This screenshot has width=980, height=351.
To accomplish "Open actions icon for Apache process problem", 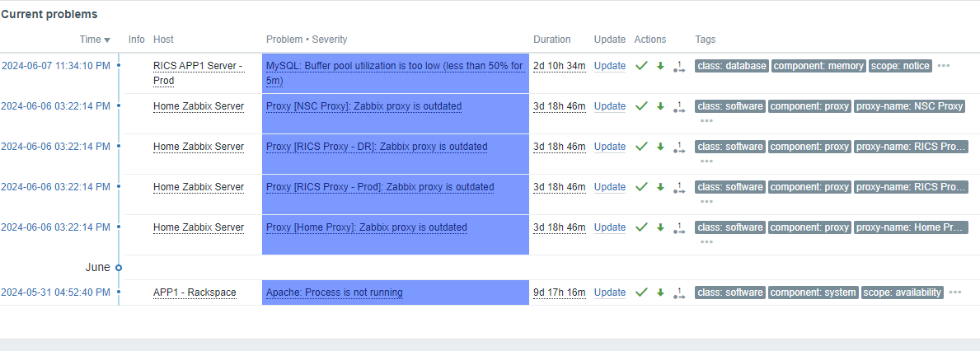I will coord(679,292).
